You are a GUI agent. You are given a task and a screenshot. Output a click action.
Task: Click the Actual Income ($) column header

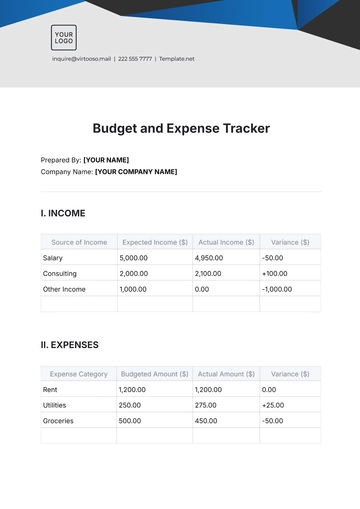tap(226, 242)
